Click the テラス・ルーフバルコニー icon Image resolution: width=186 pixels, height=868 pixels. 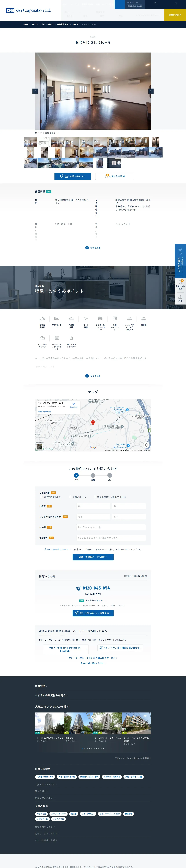click(x=100, y=318)
